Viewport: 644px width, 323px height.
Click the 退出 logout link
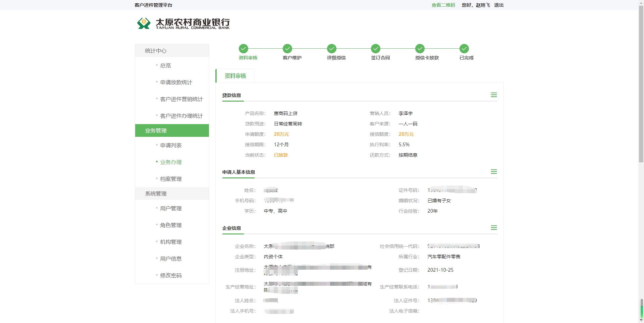(499, 5)
